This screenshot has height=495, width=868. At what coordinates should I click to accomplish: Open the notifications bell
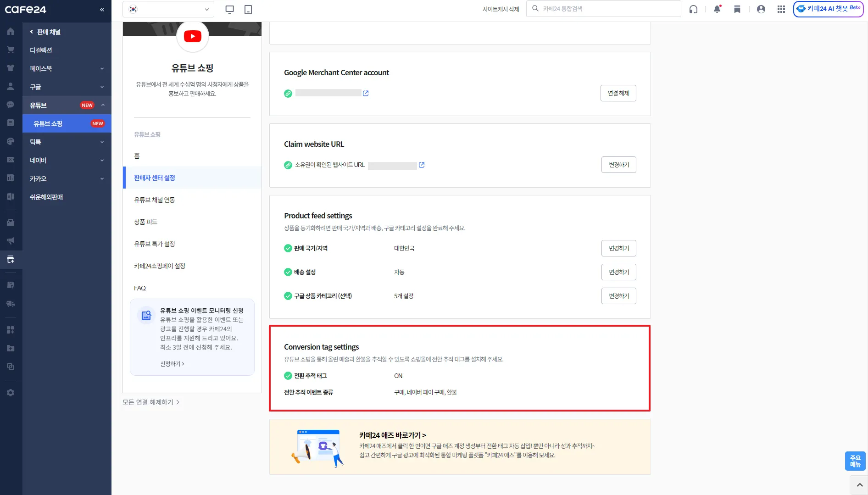coord(717,9)
